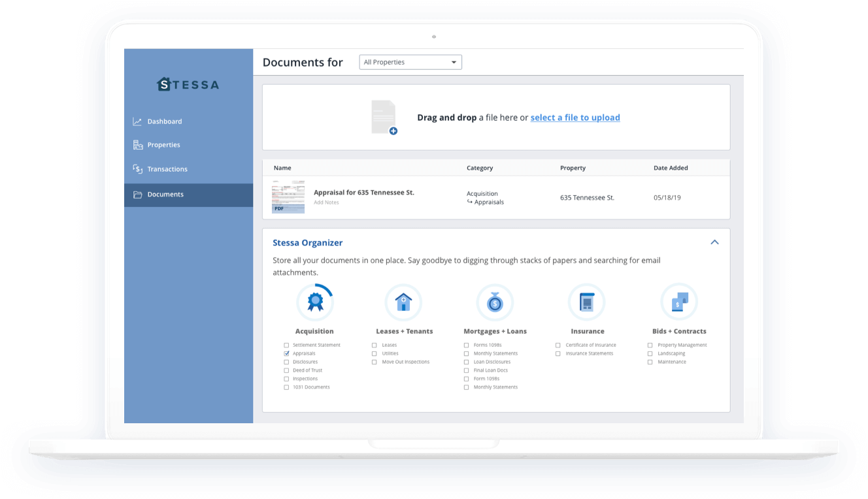This screenshot has width=868, height=499.
Task: Open the Bids + Contracts icon
Action: coord(679,302)
